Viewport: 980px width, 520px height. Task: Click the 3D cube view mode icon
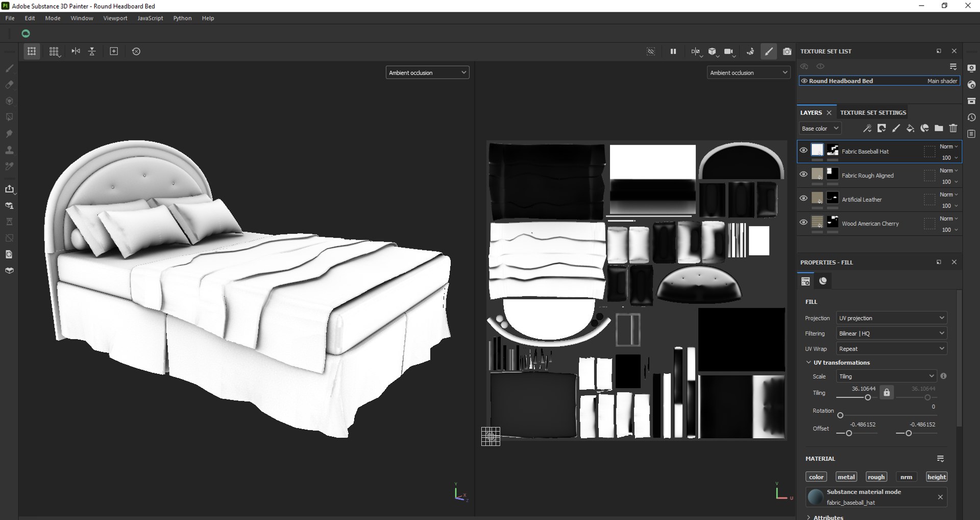click(x=712, y=51)
